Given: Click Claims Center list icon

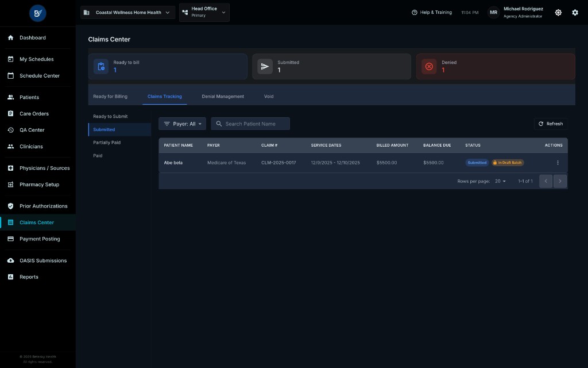Looking at the screenshot, I should [x=10, y=223].
